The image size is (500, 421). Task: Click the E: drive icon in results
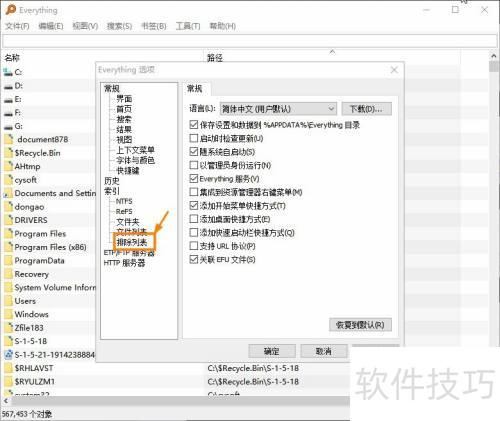coord(8,99)
